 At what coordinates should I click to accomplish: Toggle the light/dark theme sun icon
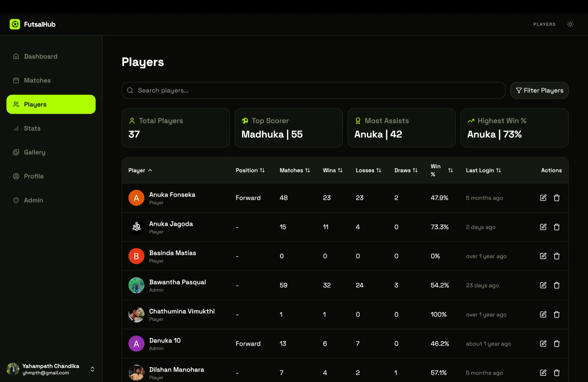click(x=570, y=24)
